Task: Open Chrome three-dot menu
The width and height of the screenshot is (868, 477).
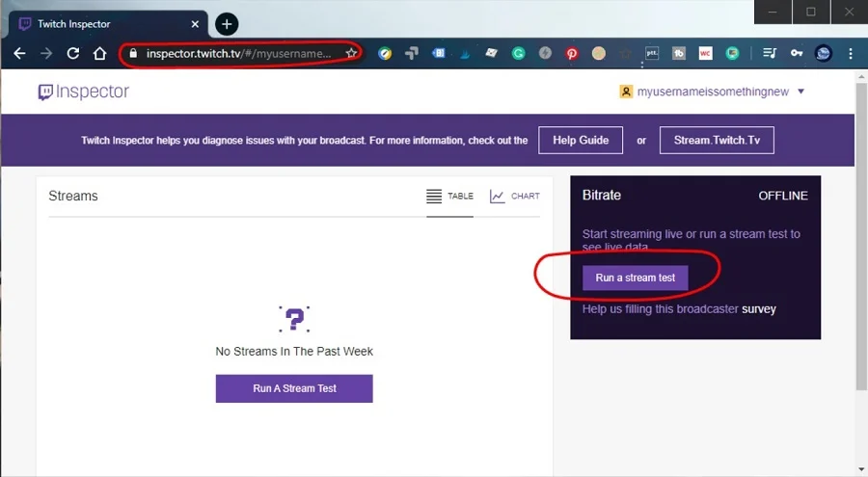Action: pos(851,54)
